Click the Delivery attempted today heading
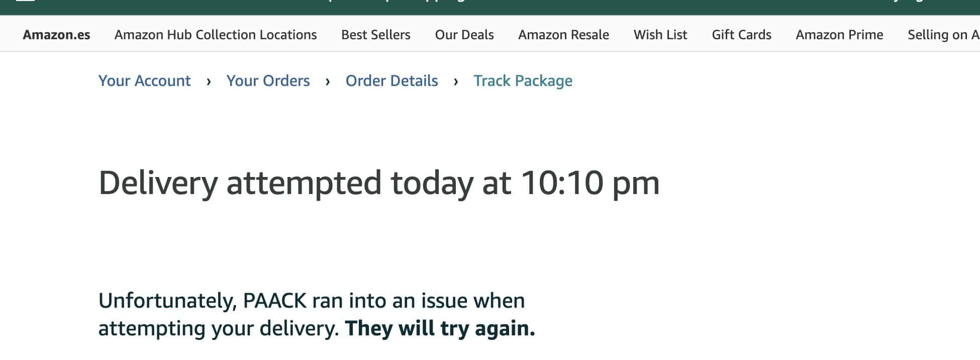The image size is (980, 360). [378, 183]
